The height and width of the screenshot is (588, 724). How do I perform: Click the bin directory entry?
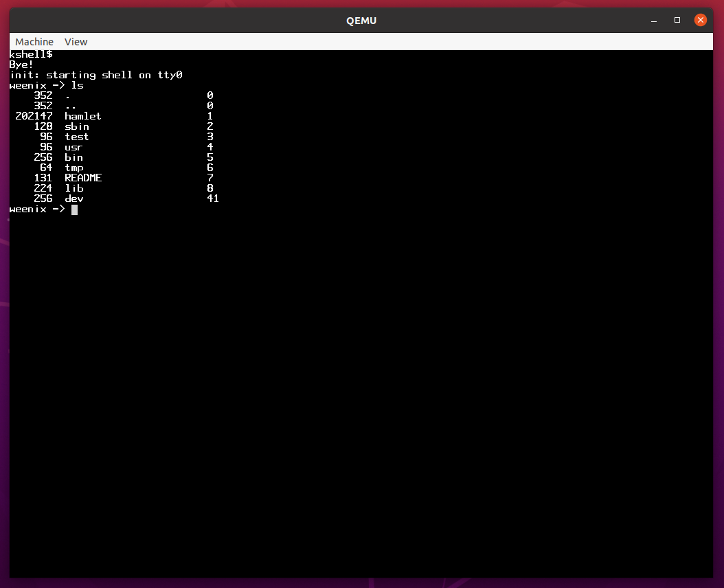[73, 157]
